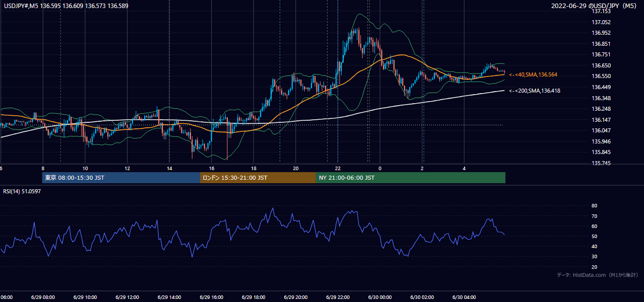Click bottom date label 6/29 16:00
The height and width of the screenshot is (302, 644).
pyautogui.click(x=212, y=297)
